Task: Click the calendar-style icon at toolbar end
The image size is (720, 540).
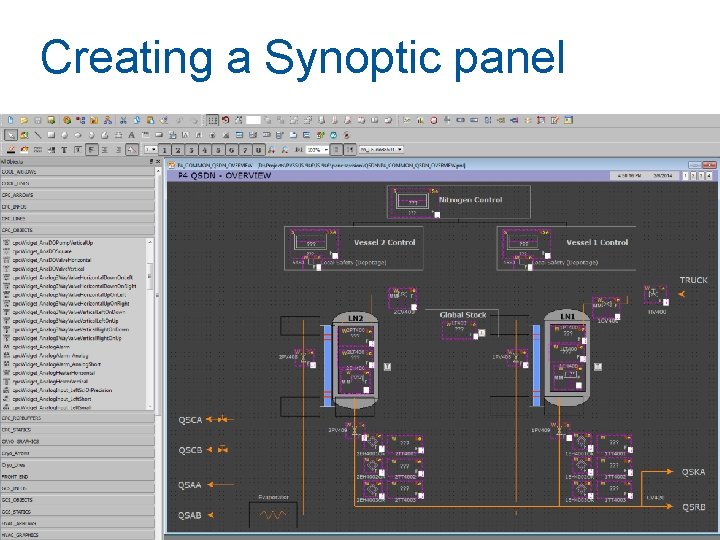Action: coord(568,120)
